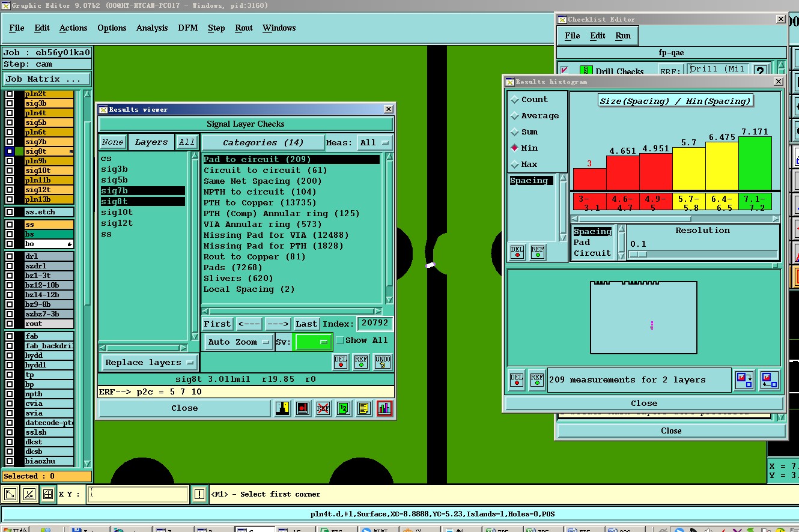Viewport: 799px width, 532px height.
Task: Click the green '12' numbering icon
Action: pyautogui.click(x=344, y=408)
